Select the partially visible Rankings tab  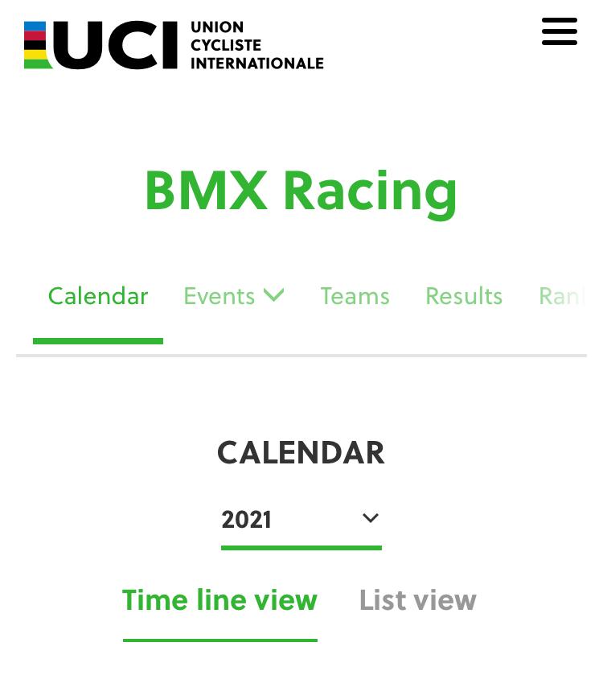tap(562, 296)
